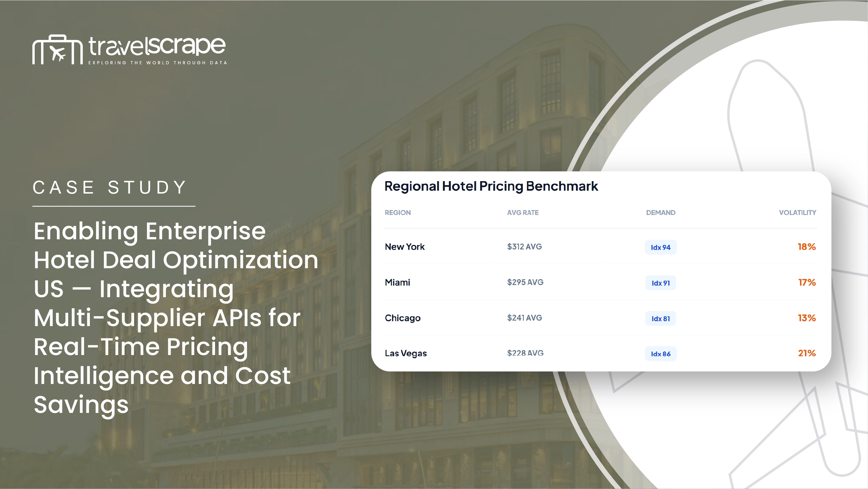The width and height of the screenshot is (868, 489).
Task: Select the New York region cell
Action: click(405, 247)
